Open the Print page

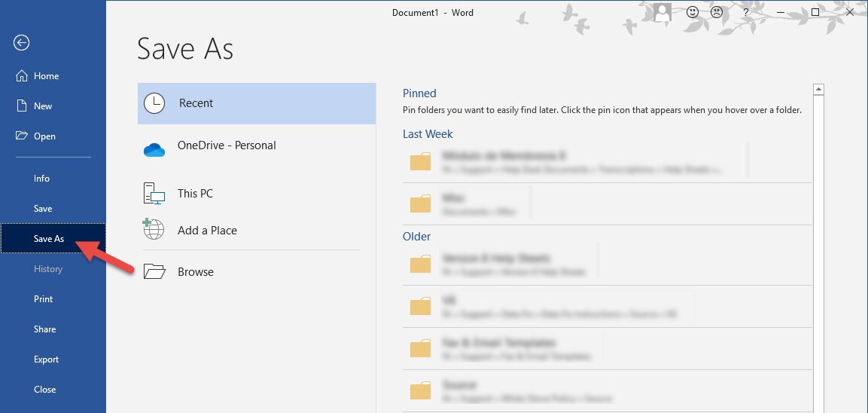pos(43,299)
